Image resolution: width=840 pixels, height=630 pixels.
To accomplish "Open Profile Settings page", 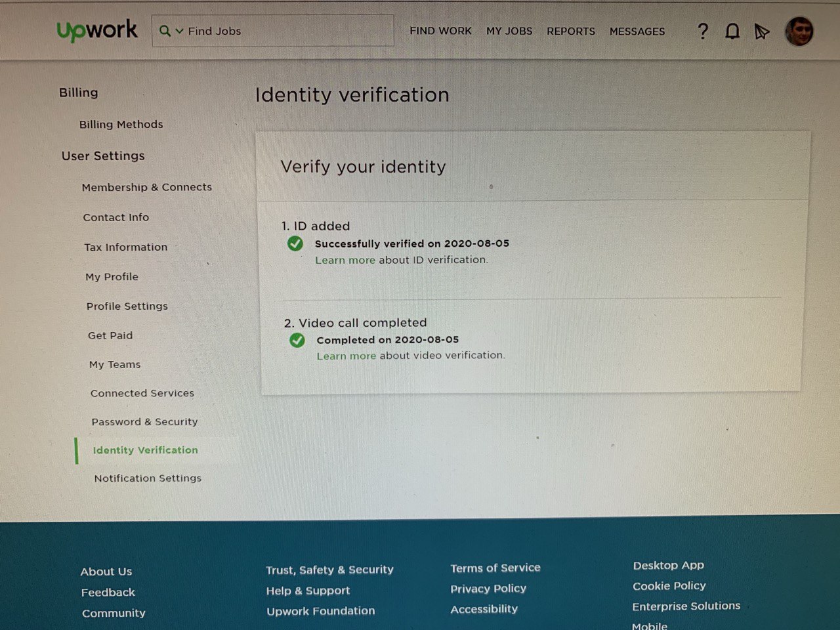I will click(127, 306).
